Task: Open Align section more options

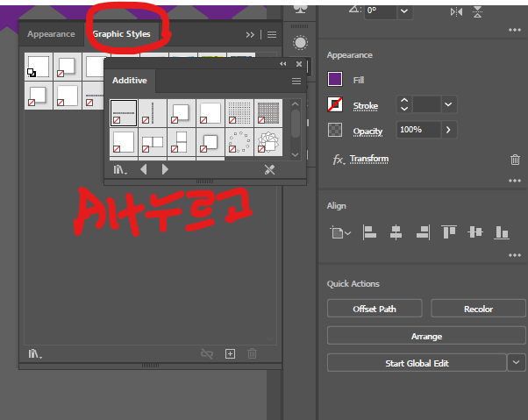Action: pos(515,255)
